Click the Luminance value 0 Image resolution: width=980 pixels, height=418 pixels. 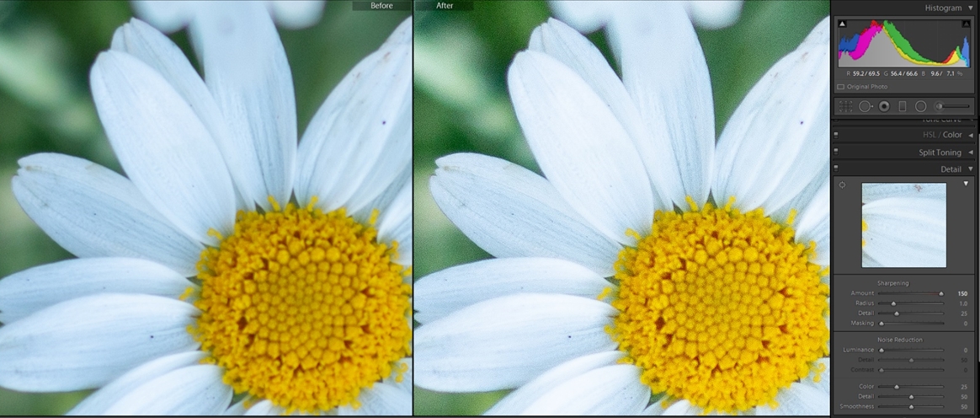pyautogui.click(x=967, y=351)
